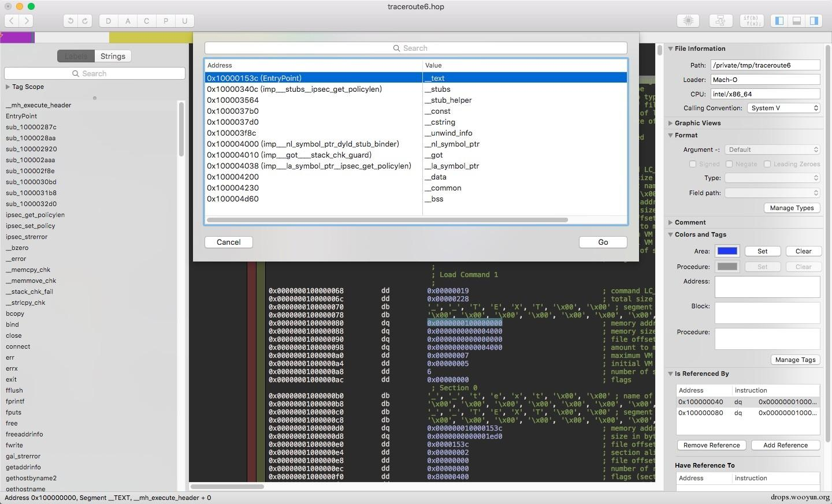Show the pseudo-code view icon
Viewport: 832px width, 504px height.
[x=752, y=21]
